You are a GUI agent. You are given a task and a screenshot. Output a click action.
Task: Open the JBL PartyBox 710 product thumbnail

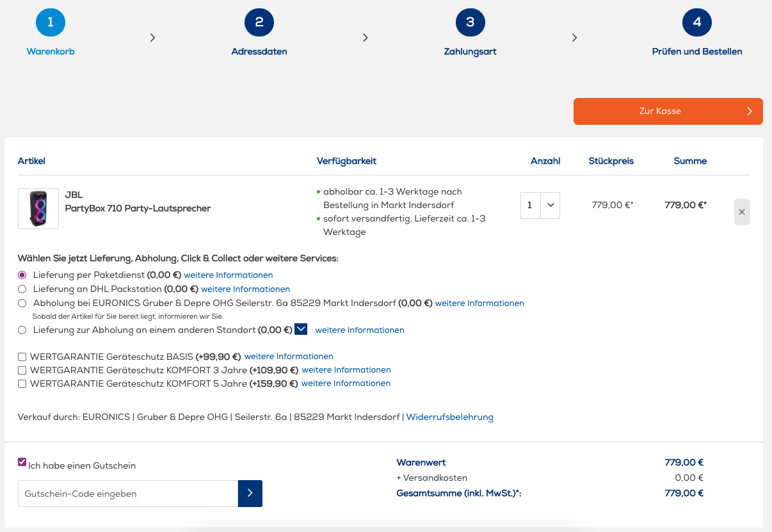pos(38,209)
